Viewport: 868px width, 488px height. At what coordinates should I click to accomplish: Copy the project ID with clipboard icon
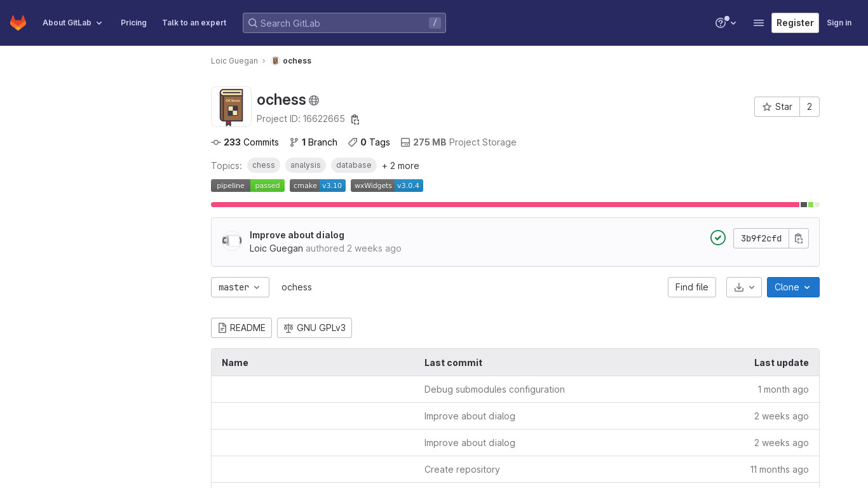[x=355, y=119]
